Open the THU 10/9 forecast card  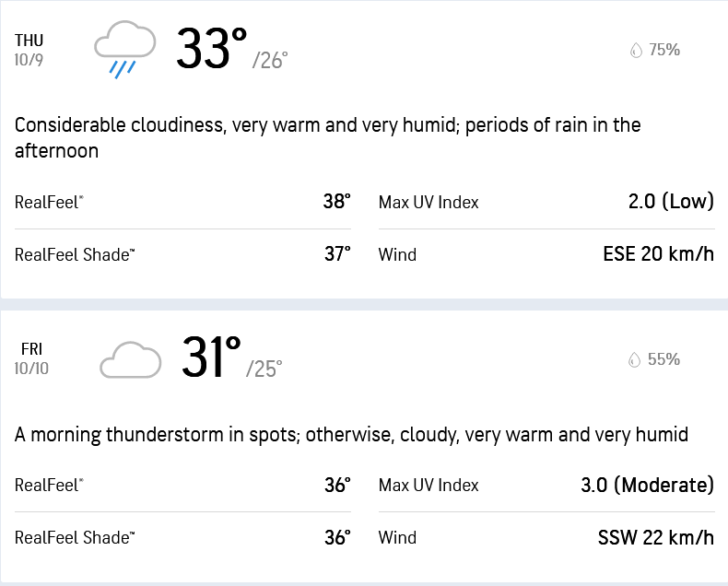[29, 49]
